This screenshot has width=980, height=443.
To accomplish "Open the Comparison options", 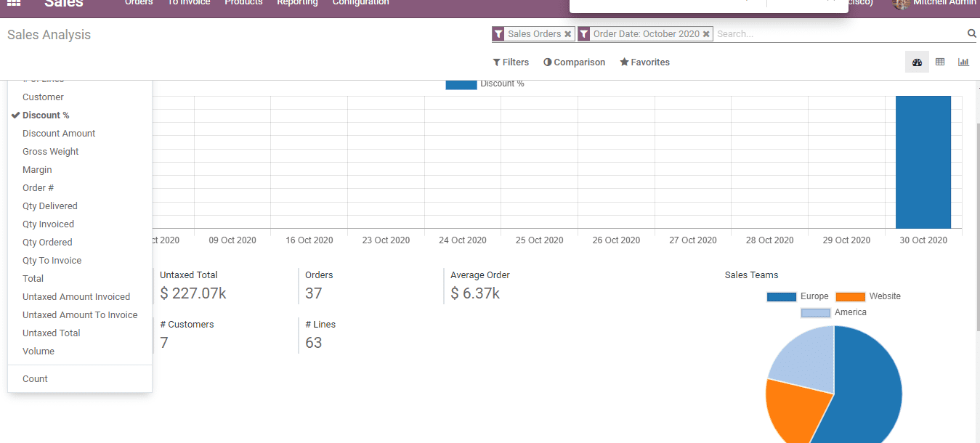I will 574,62.
